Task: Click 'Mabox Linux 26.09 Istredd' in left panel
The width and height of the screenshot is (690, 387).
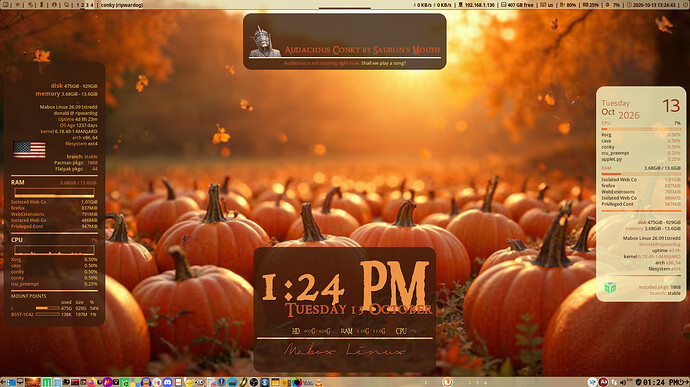Action: (68, 107)
